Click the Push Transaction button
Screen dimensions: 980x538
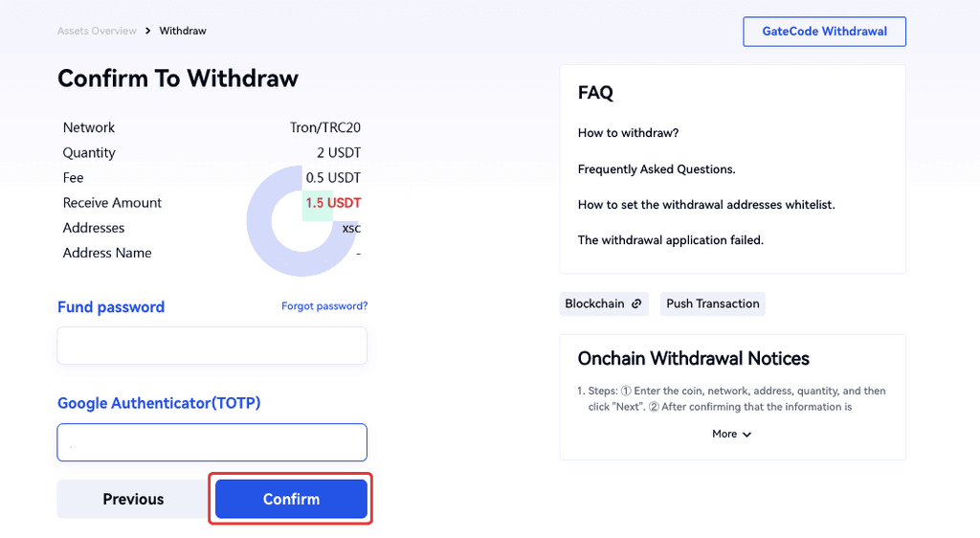coord(712,304)
